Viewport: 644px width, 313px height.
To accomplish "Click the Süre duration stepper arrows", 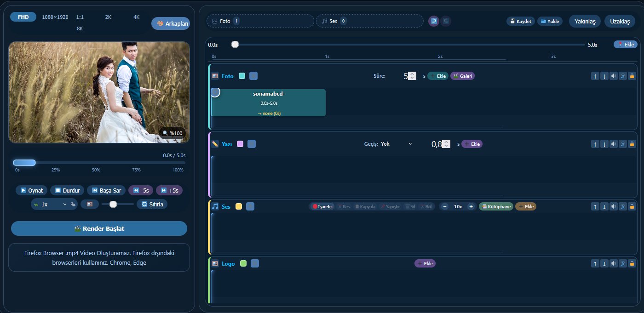I will (412, 76).
